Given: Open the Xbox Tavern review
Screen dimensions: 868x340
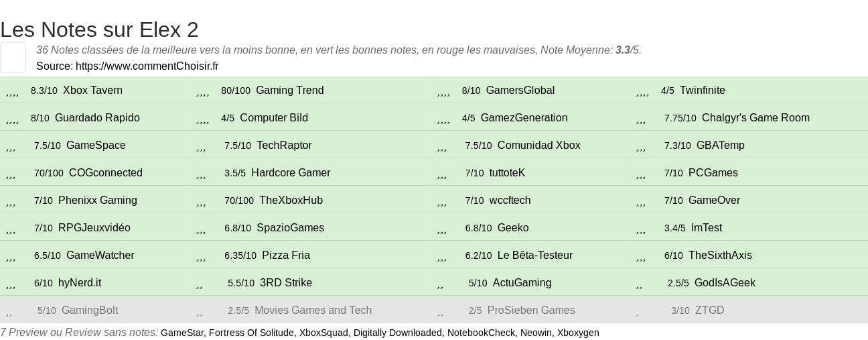Looking at the screenshot, I should click(92, 91).
